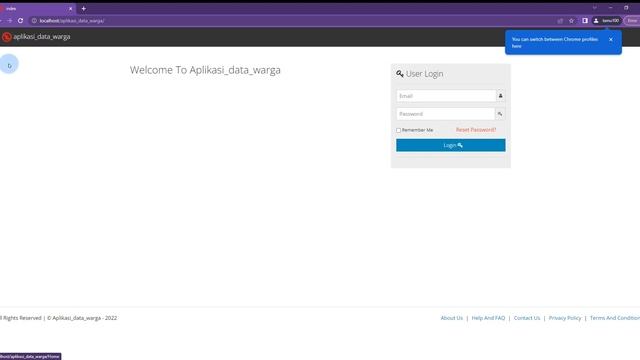The height and width of the screenshot is (360, 640).
Task: Click the key icon beside Password field
Action: pyautogui.click(x=500, y=114)
